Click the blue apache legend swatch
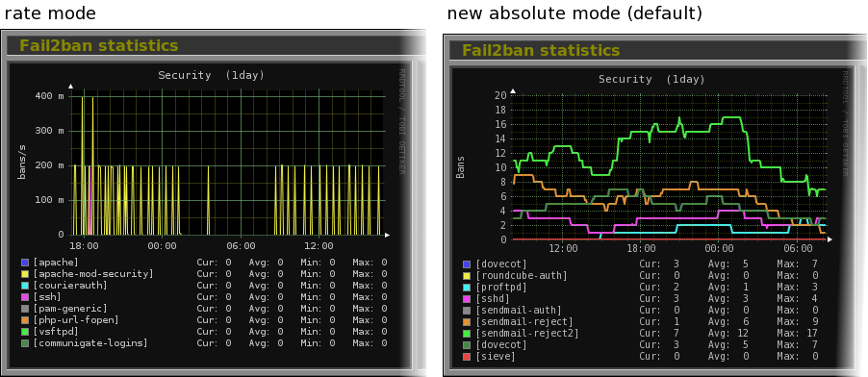 pos(24,263)
